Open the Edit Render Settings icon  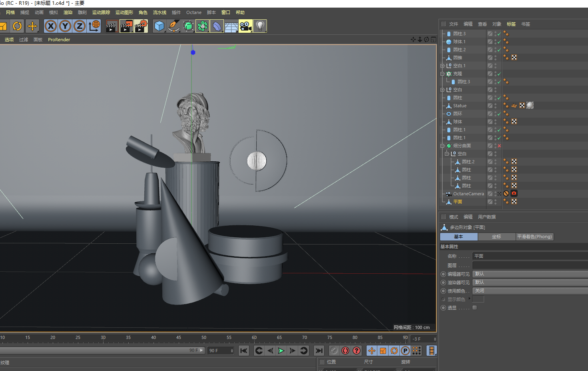tap(141, 26)
